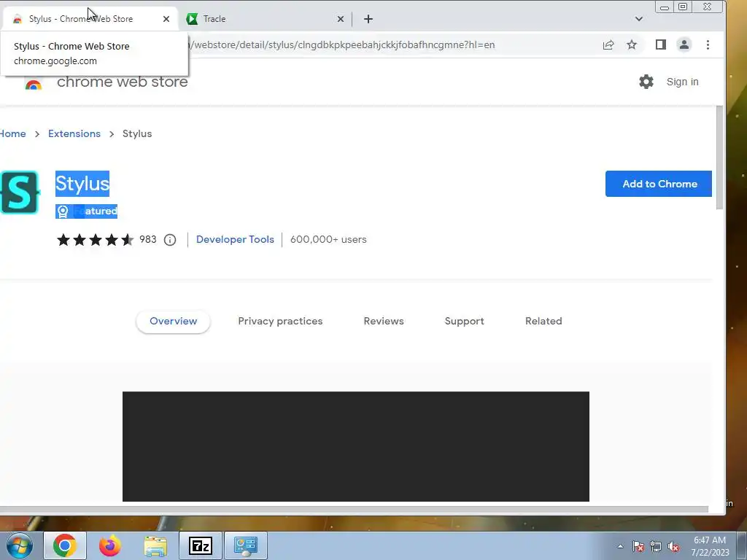
Task: Sign in to Chrome Web Store
Action: click(x=682, y=82)
